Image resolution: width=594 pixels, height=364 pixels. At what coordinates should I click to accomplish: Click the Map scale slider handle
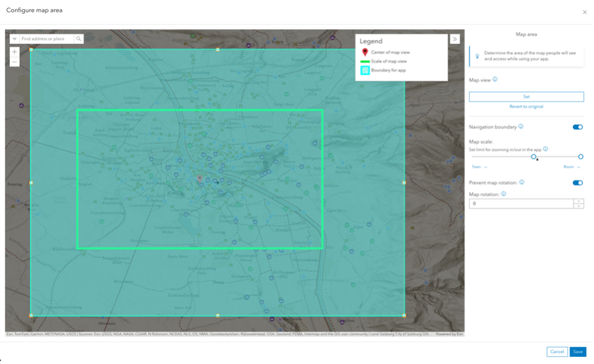tap(533, 156)
